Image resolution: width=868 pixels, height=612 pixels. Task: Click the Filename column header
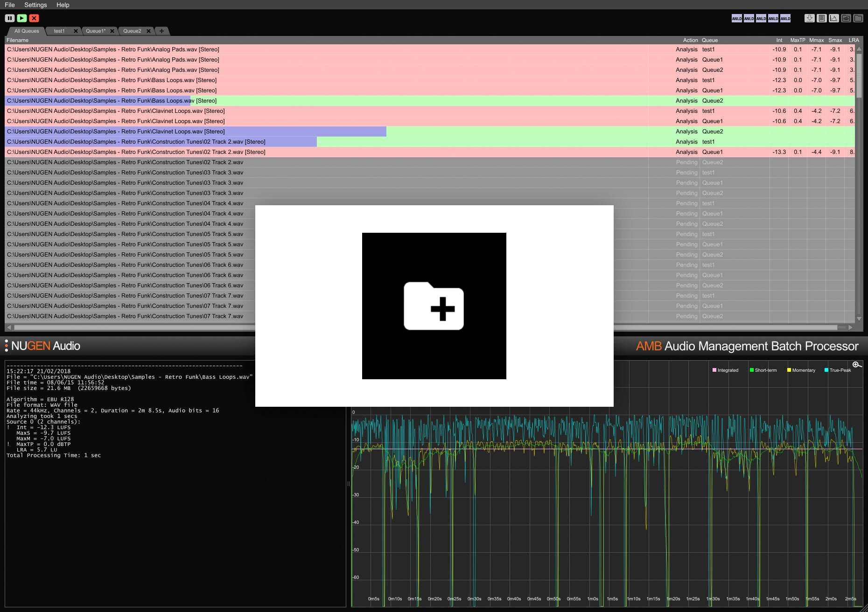(x=18, y=40)
